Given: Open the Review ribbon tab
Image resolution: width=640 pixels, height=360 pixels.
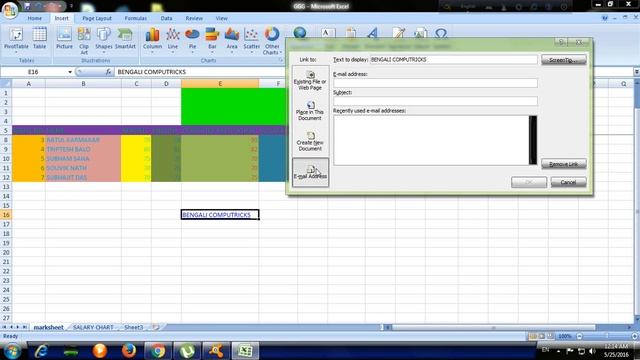Looking at the screenshot, I should click(x=194, y=18).
